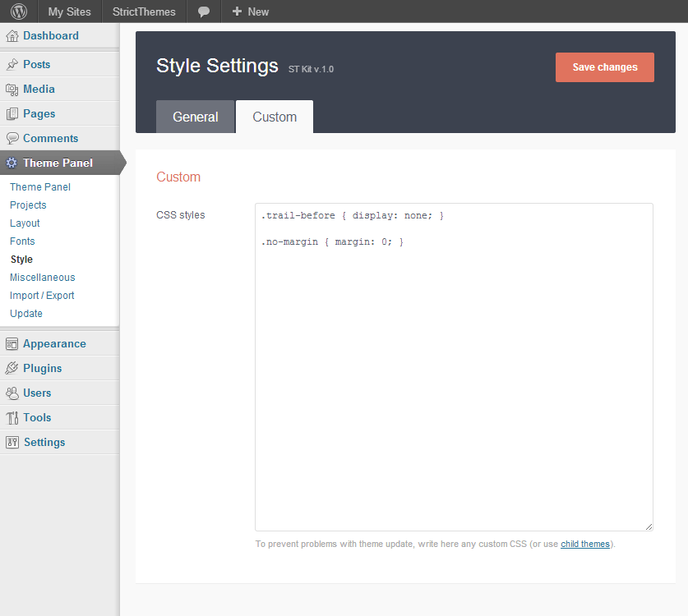Image resolution: width=688 pixels, height=616 pixels.
Task: Click the Dashboard house icon
Action: point(12,36)
